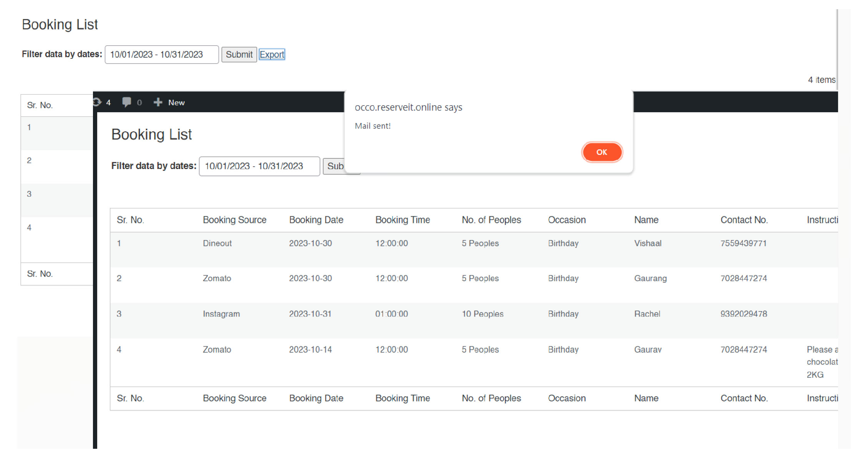Click the top Submit button
Viewport: 868px width, 458px height.
(x=239, y=55)
